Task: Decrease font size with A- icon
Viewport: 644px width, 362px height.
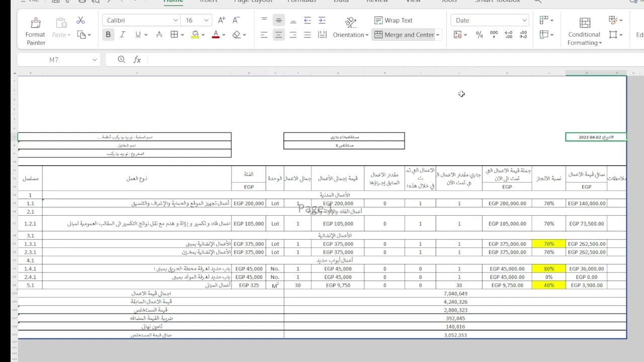Action: click(236, 20)
